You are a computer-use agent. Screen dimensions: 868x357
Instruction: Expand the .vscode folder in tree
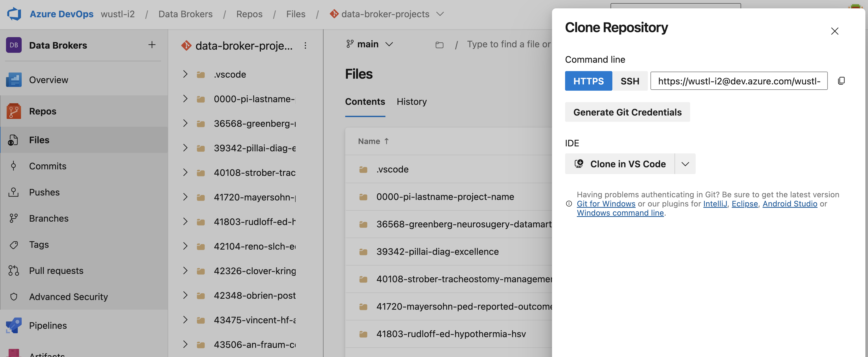coord(185,74)
